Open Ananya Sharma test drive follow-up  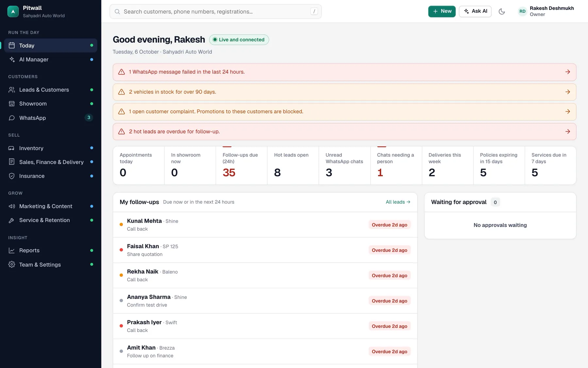click(x=265, y=301)
